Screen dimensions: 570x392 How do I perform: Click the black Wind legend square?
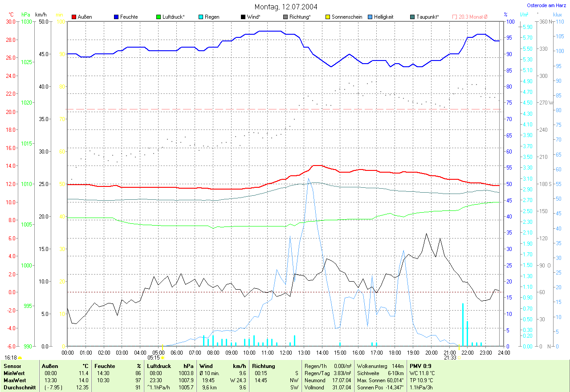(x=243, y=17)
